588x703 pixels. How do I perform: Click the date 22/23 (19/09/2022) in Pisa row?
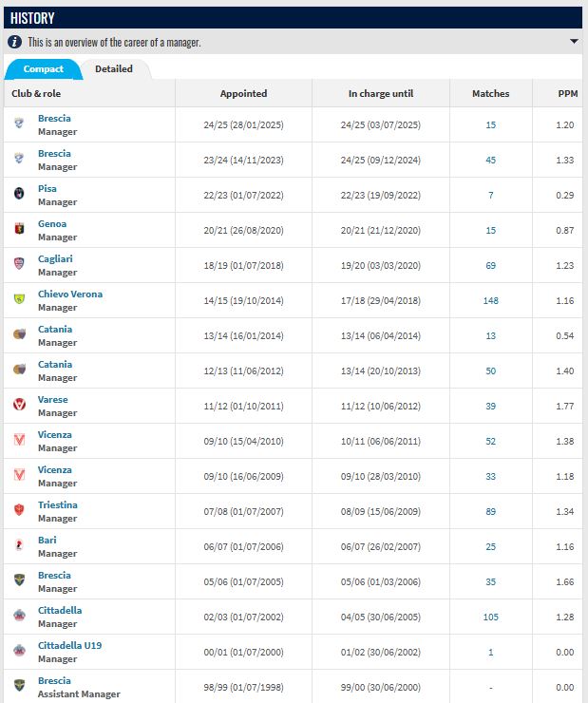[x=381, y=196]
